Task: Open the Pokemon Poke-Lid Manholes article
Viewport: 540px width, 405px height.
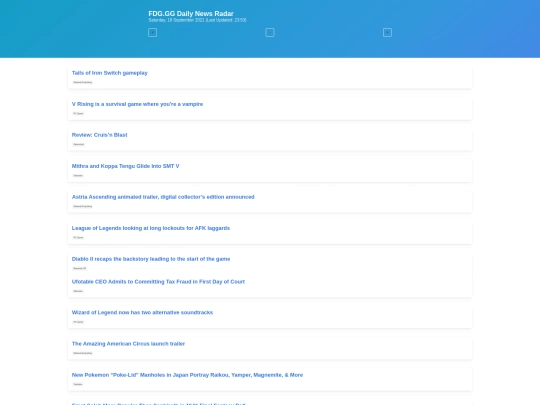Action: 187,375
